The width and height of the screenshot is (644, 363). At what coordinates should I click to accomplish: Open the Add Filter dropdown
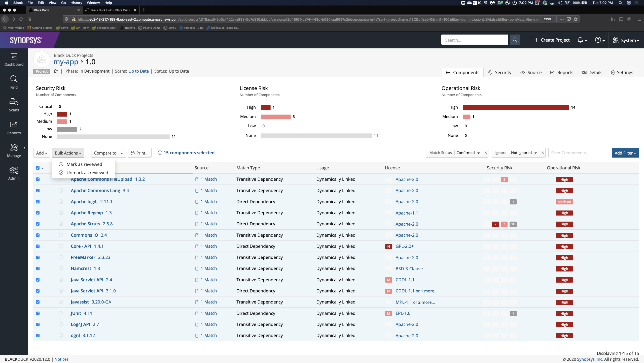625,153
